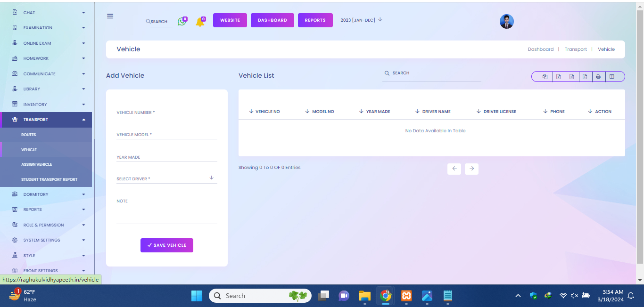Open the WhatsApp notifications icon

pos(182,21)
